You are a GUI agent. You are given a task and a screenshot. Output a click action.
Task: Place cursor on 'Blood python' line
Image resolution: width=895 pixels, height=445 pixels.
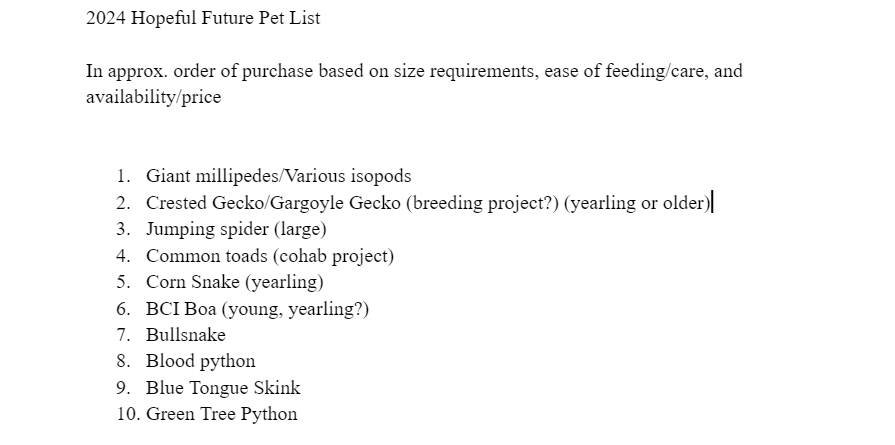[x=201, y=362]
